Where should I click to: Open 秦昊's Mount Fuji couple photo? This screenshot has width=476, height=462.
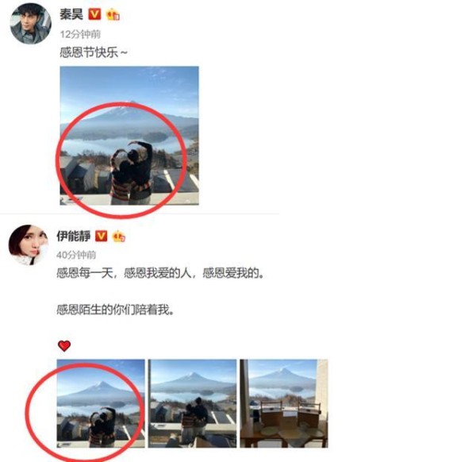coord(129,136)
